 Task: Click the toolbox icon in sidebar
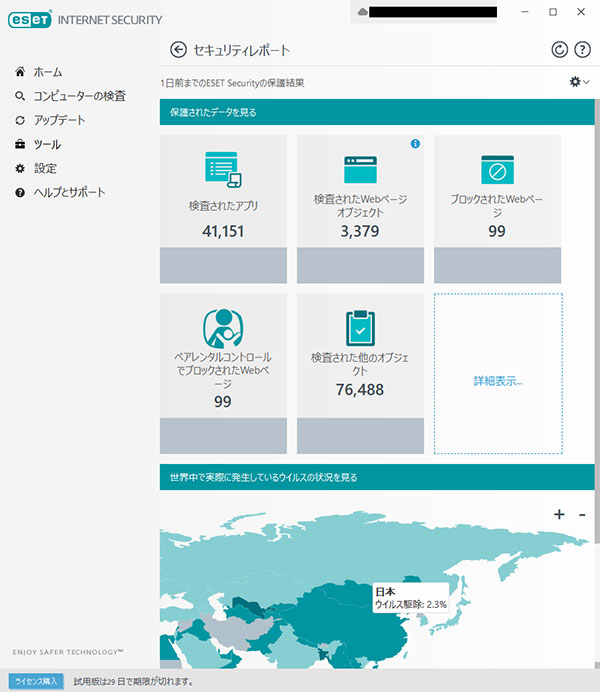tap(20, 144)
